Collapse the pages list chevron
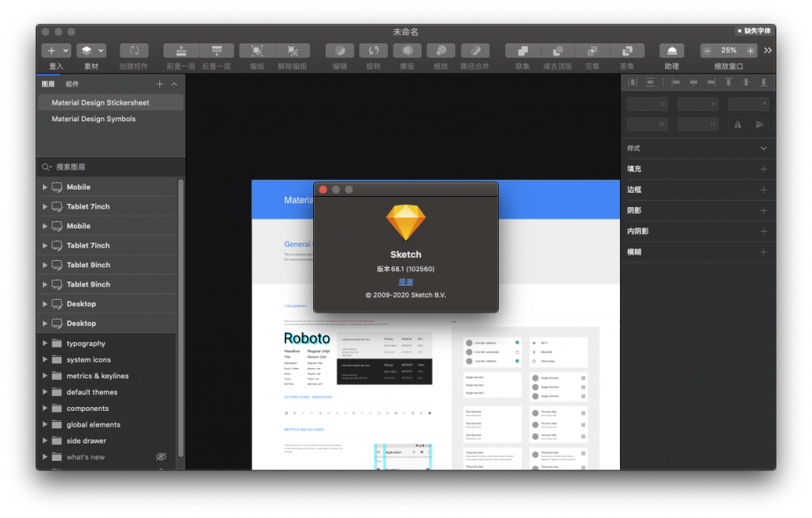812x518 pixels. pos(174,84)
